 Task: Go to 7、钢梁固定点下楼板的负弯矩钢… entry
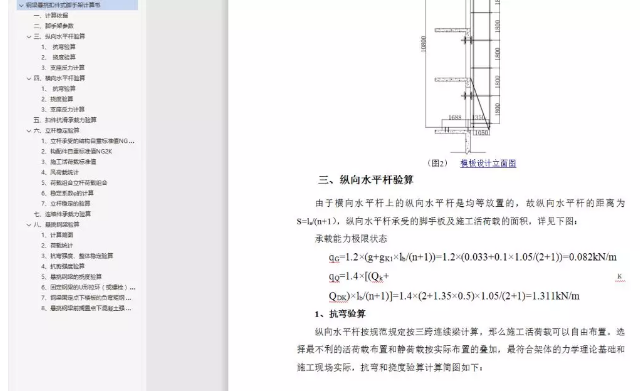pyautogui.click(x=86, y=298)
